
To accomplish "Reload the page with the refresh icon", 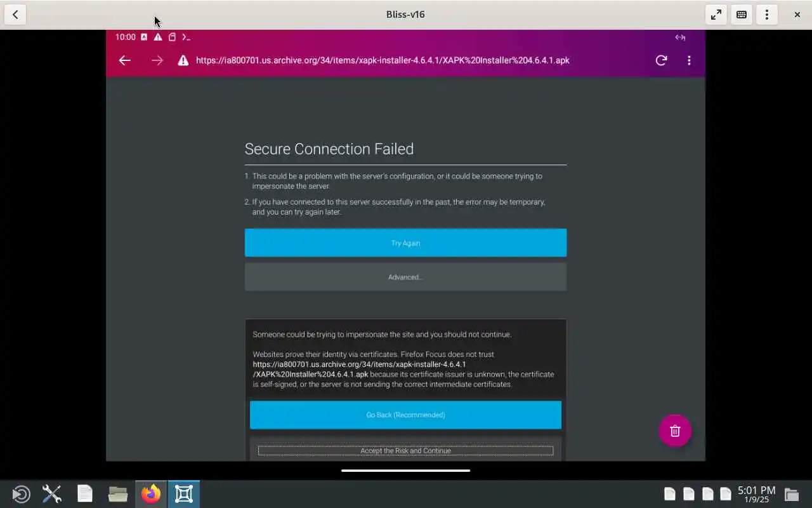I will pos(661,60).
